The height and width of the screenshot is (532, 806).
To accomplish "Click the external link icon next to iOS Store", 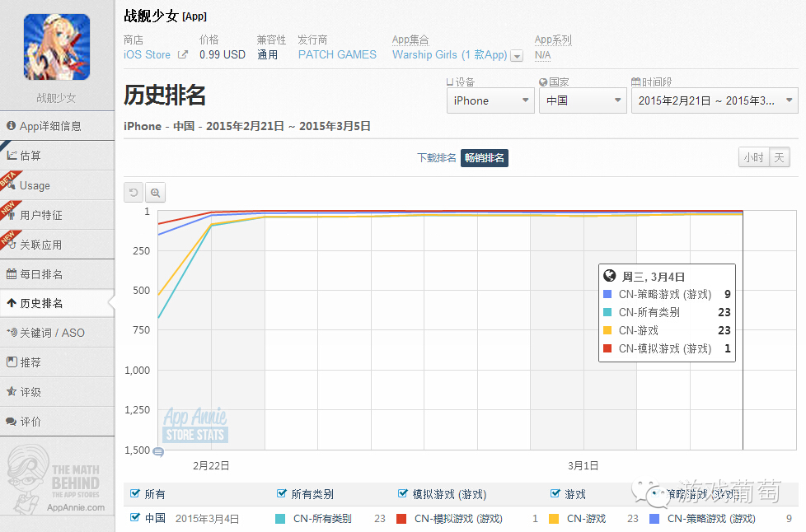I will click(182, 54).
